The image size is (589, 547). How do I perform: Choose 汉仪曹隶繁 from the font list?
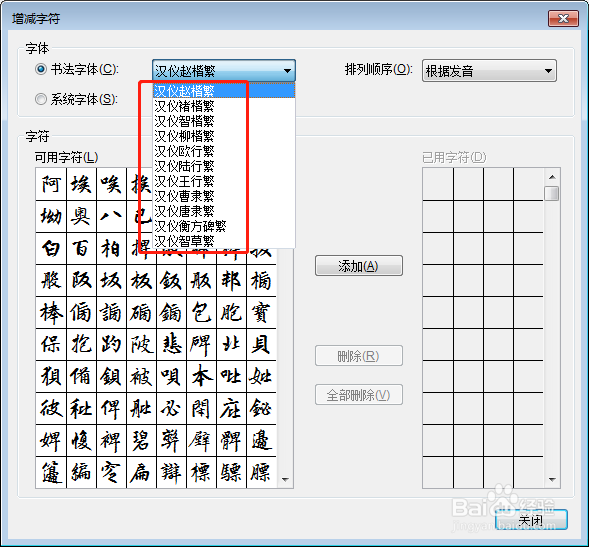point(224,196)
